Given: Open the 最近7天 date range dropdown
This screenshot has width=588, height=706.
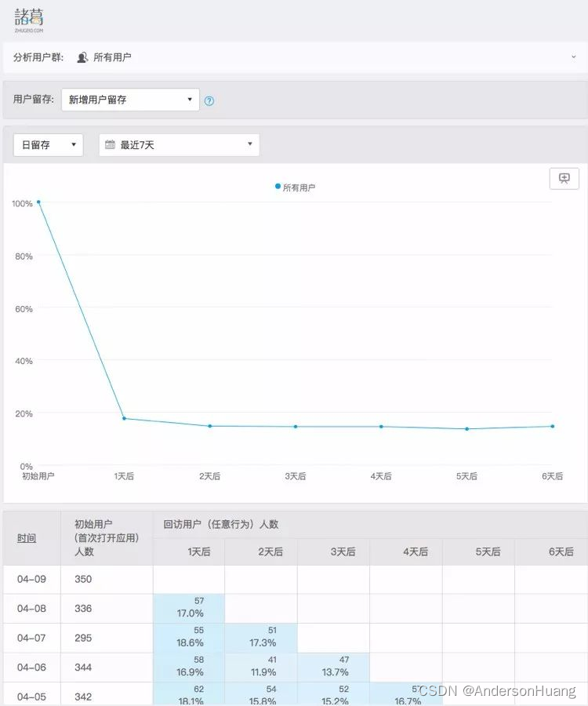Looking at the screenshot, I should coord(179,145).
